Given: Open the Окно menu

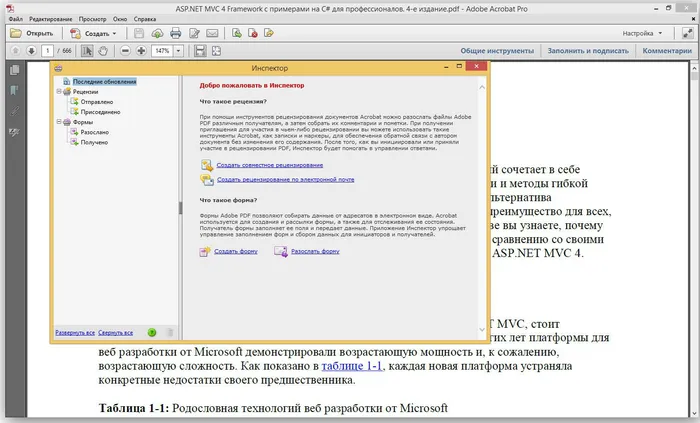Looking at the screenshot, I should tap(120, 19).
